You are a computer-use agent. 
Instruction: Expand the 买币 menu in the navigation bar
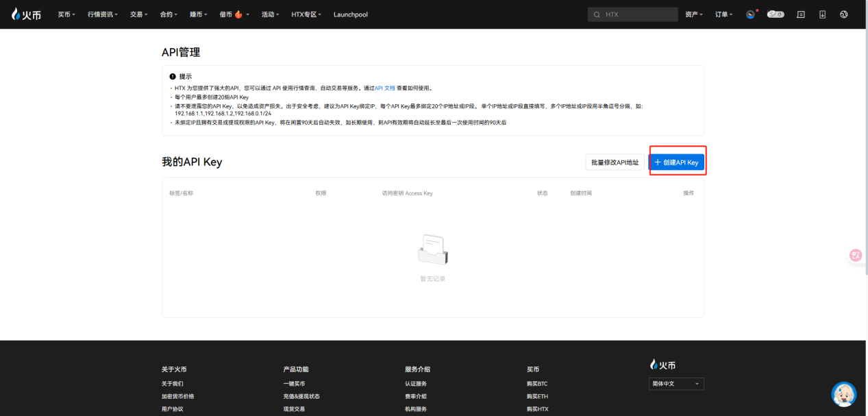(66, 14)
